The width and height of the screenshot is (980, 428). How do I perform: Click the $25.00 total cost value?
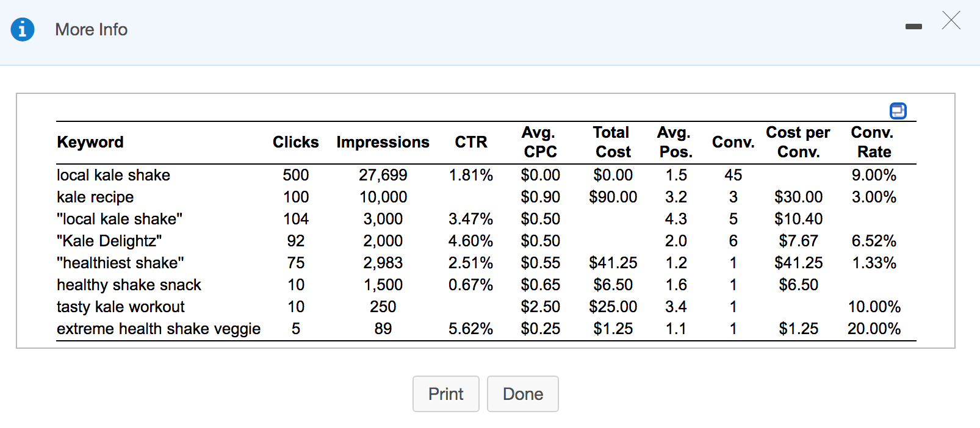[x=613, y=307]
